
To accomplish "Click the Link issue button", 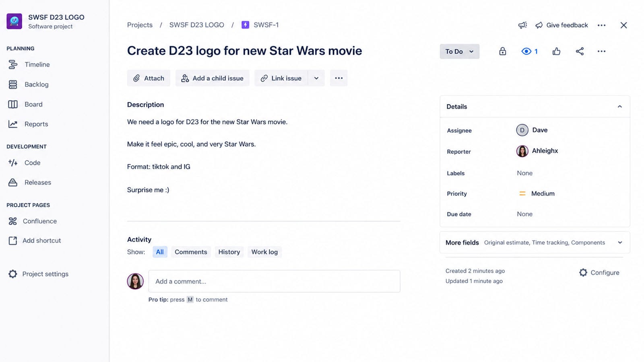I will [x=281, y=78].
